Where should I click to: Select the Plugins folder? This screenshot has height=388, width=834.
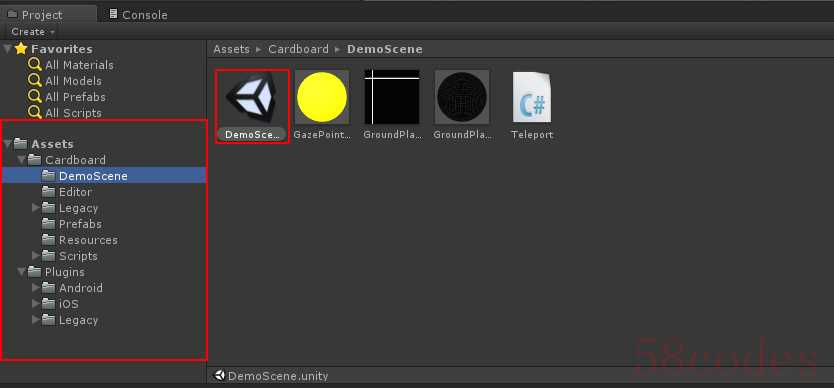pos(64,272)
